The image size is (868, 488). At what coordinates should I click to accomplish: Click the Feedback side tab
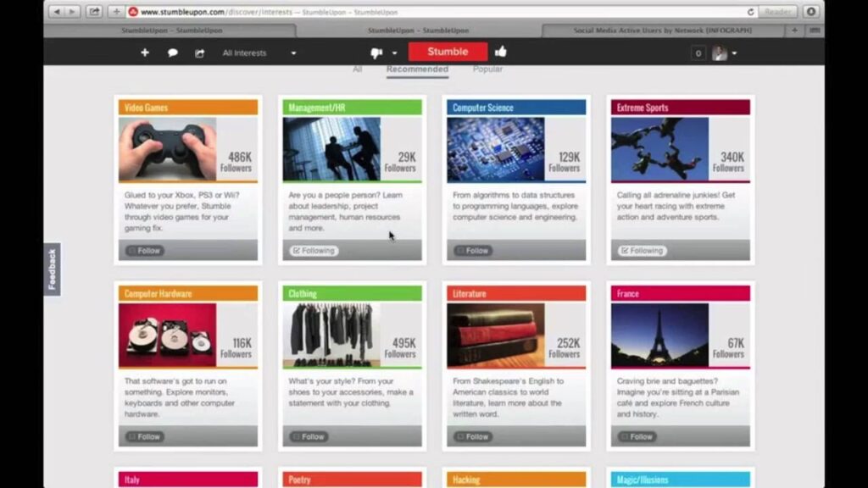point(52,269)
